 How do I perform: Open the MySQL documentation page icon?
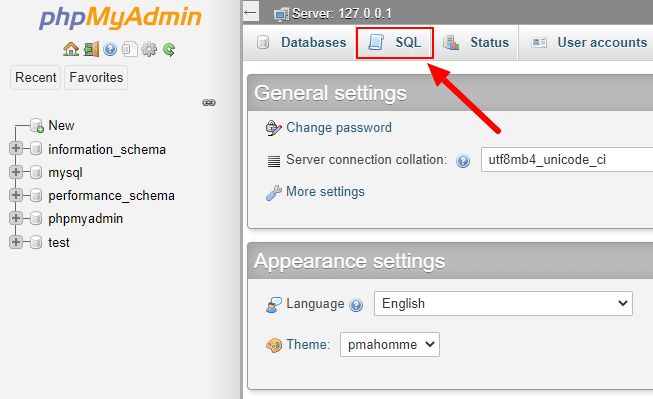click(130, 49)
